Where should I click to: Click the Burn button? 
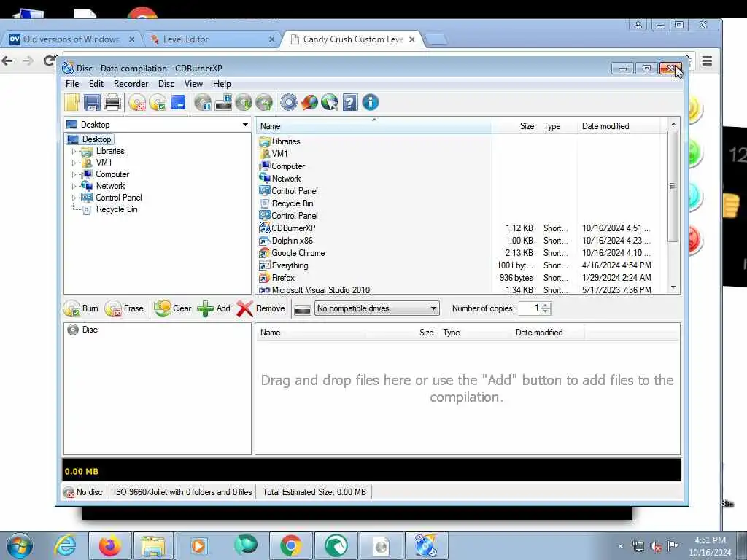tap(81, 308)
